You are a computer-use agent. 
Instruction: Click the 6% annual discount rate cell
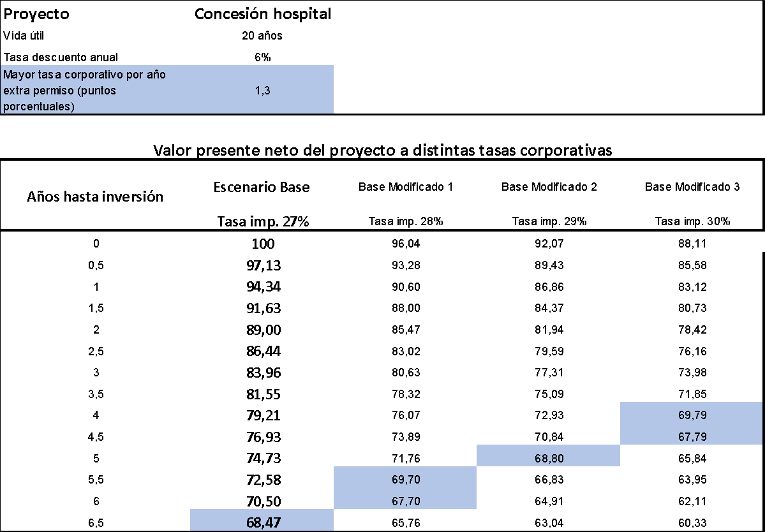pyautogui.click(x=262, y=57)
